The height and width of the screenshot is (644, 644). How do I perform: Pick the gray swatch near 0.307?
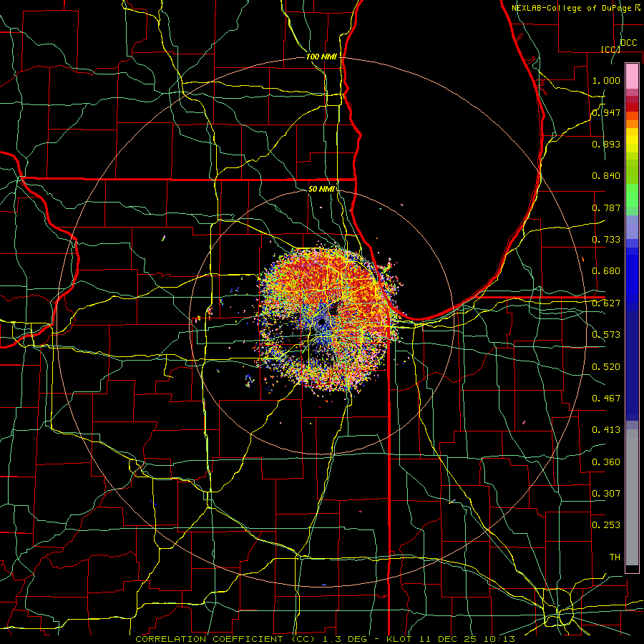(x=632, y=497)
